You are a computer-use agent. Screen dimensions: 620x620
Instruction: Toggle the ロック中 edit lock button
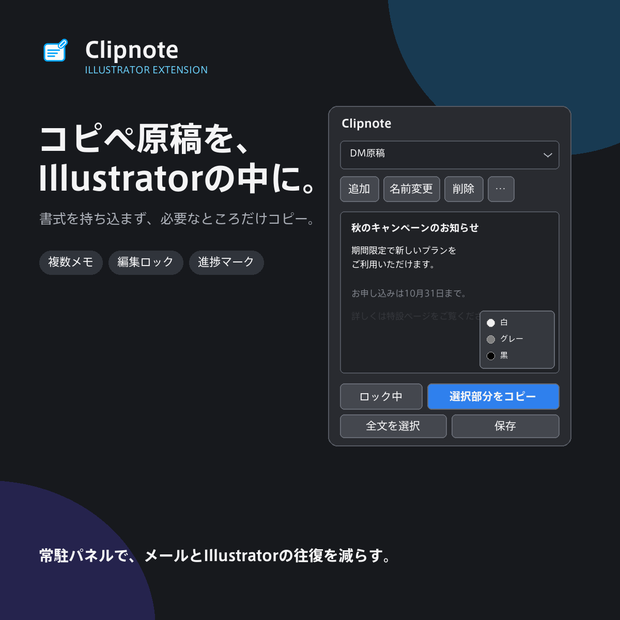tap(381, 396)
